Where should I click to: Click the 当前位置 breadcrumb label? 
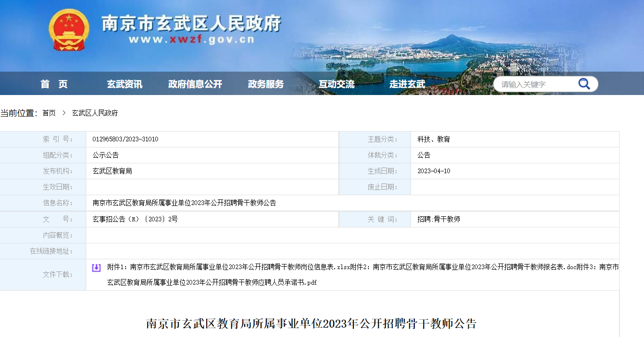19,113
